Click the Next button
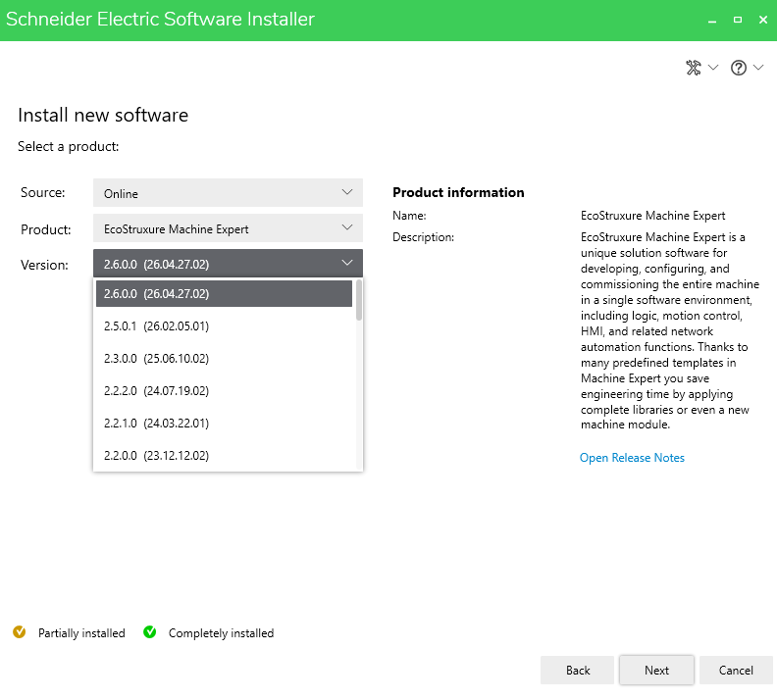The width and height of the screenshot is (777, 700). (656, 671)
